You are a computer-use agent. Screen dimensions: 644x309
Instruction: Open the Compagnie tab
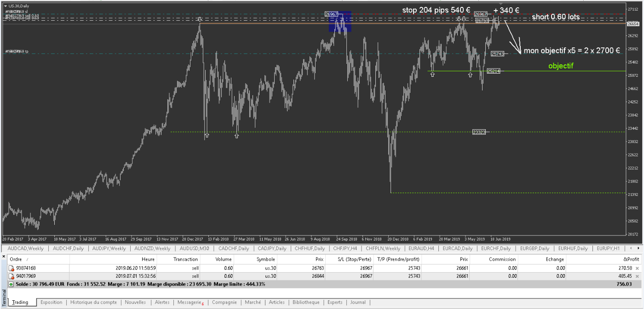[224, 302]
